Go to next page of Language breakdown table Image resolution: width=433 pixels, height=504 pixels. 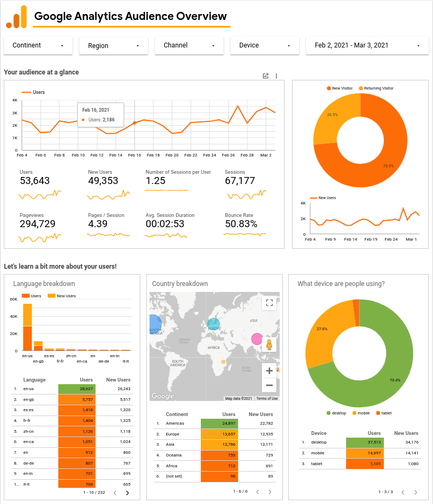127,493
